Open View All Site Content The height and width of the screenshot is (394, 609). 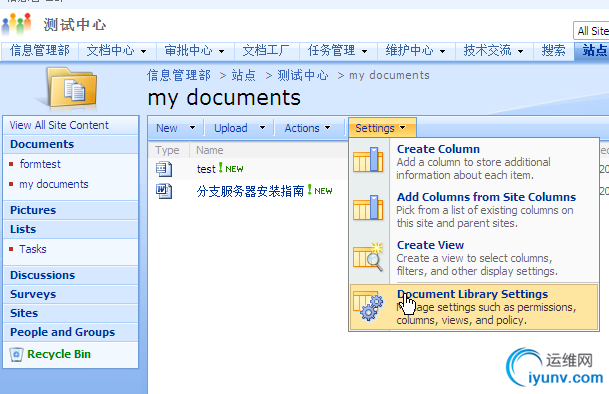pyautogui.click(x=59, y=125)
